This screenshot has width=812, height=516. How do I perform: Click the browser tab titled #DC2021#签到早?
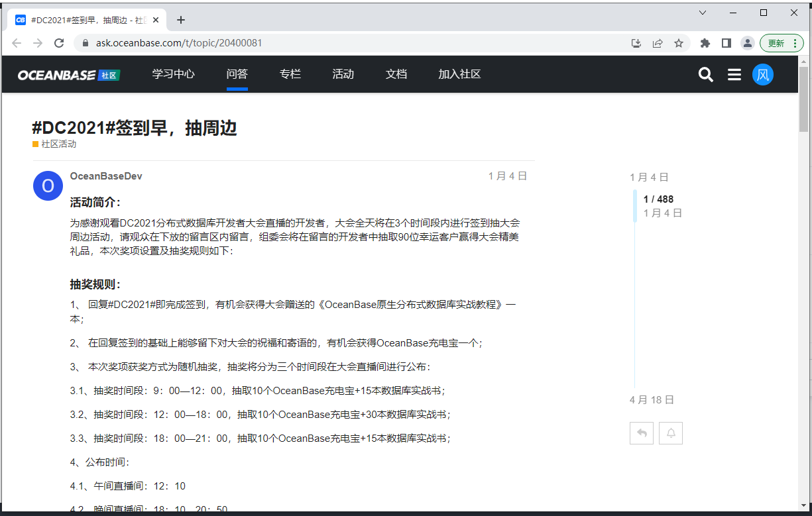click(x=88, y=20)
